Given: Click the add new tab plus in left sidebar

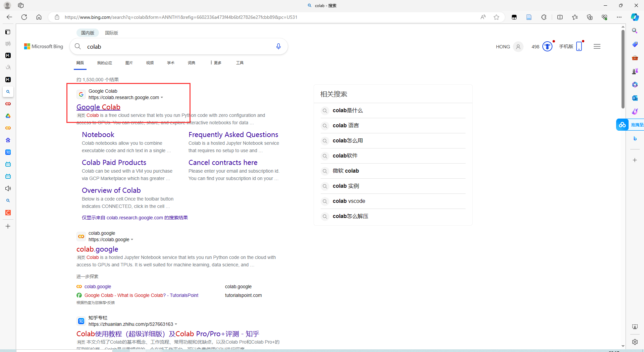Looking at the screenshot, I should pos(8,226).
